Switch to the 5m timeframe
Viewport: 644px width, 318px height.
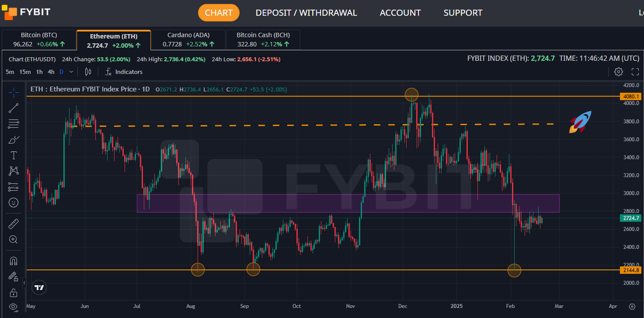(10, 71)
